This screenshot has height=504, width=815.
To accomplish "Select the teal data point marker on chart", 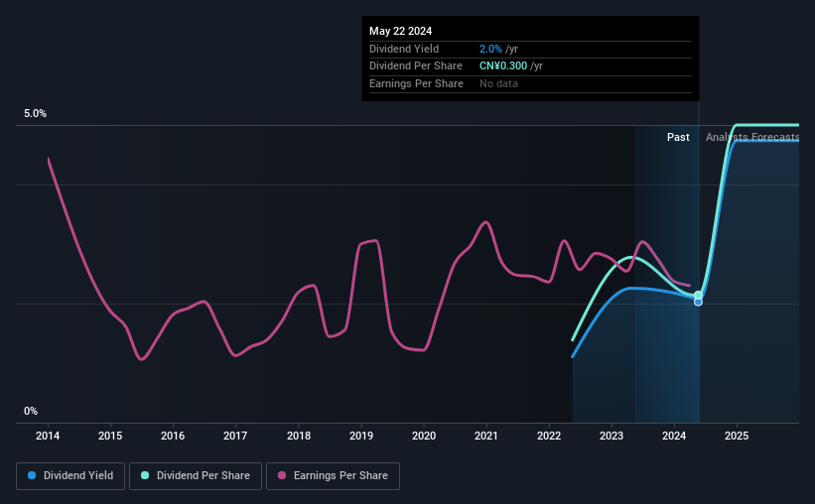I will 698,295.
